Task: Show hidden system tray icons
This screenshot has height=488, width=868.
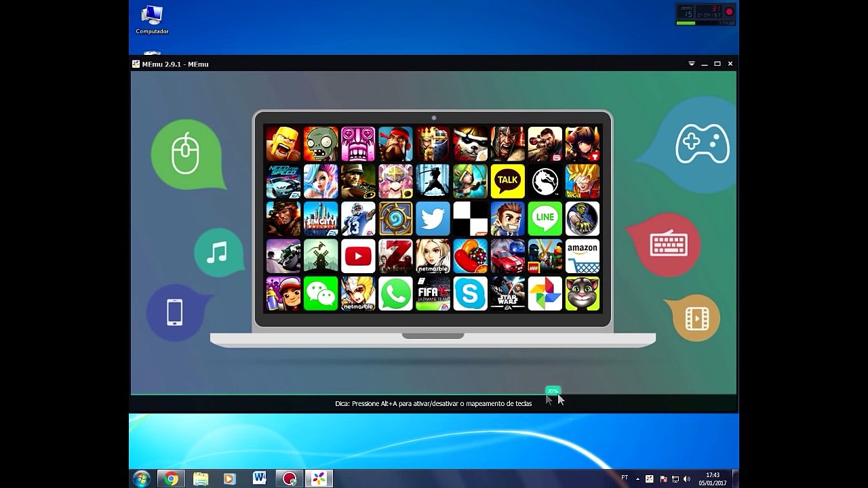Action: 637,479
